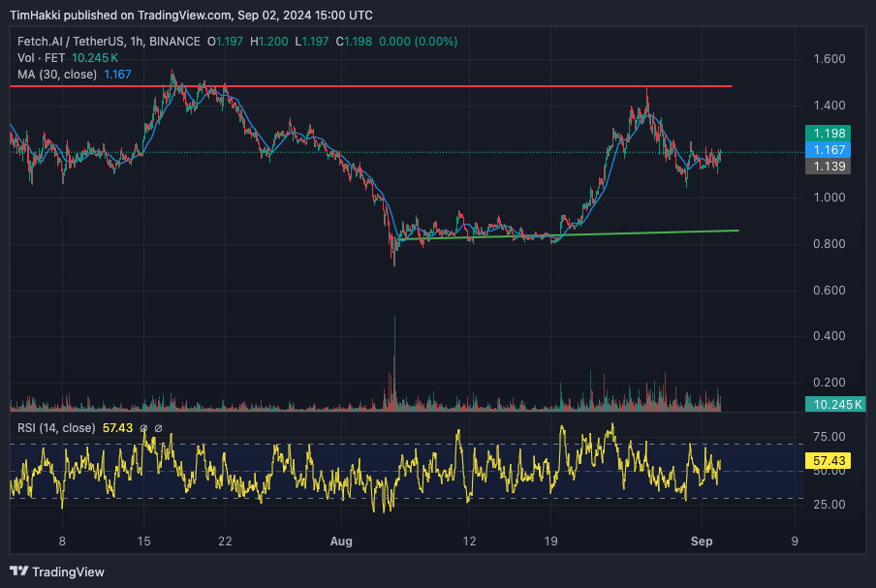Click the second ø icon beside the RSI value
This screenshot has width=876, height=588.
point(158,428)
